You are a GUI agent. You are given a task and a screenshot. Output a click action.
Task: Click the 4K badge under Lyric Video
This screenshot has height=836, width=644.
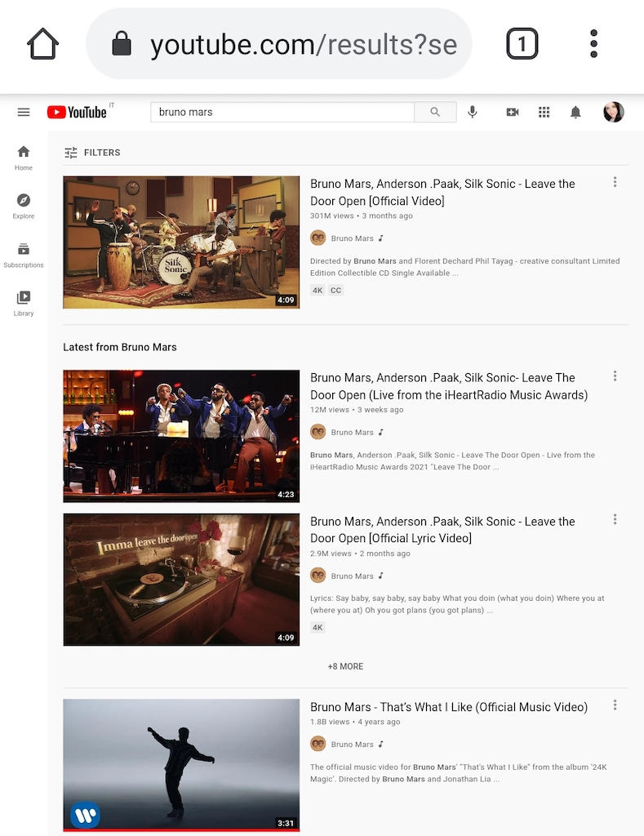[x=318, y=628]
